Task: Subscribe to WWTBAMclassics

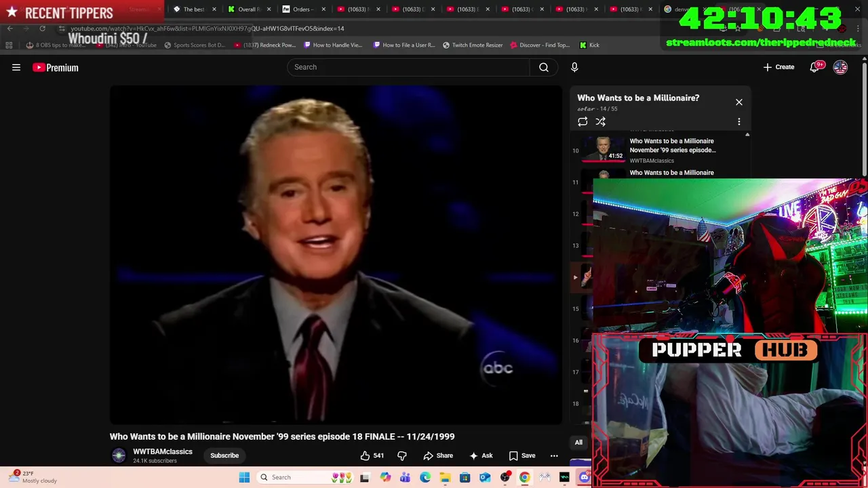Action: 224,455
